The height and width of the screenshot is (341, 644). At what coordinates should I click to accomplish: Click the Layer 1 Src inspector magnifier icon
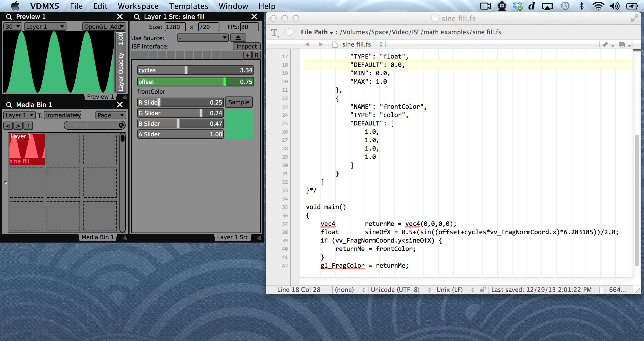point(137,17)
